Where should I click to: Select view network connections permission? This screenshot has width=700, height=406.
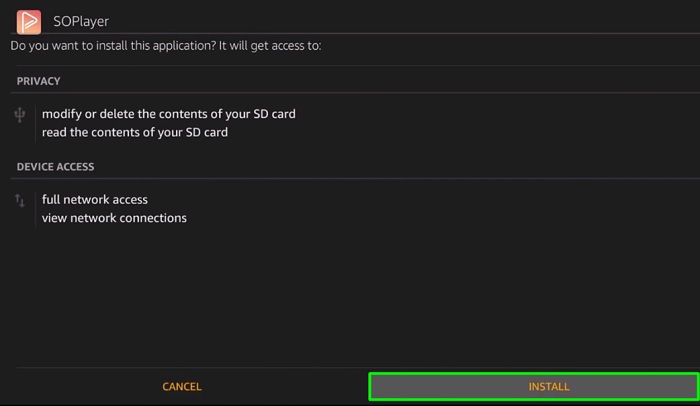tap(114, 218)
